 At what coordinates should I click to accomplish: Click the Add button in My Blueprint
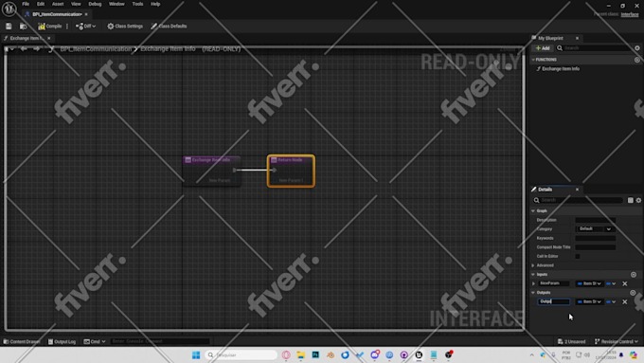click(x=542, y=48)
